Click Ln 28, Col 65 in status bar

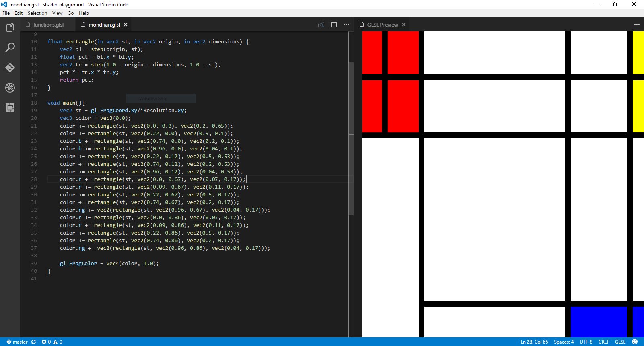(x=534, y=342)
